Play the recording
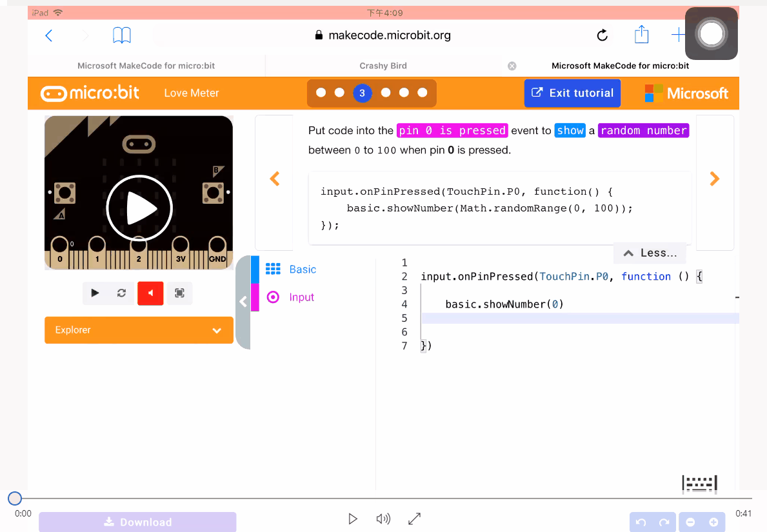The width and height of the screenshot is (767, 532). (353, 519)
